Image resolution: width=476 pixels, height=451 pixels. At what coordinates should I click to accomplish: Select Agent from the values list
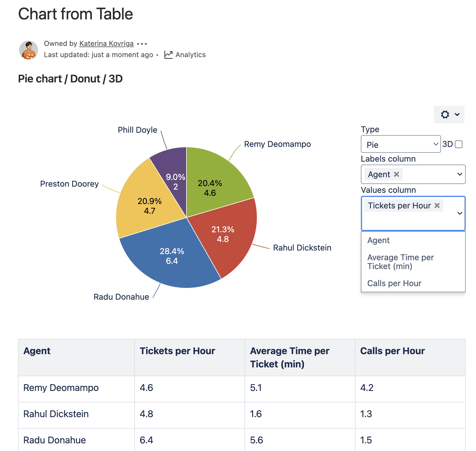click(379, 241)
